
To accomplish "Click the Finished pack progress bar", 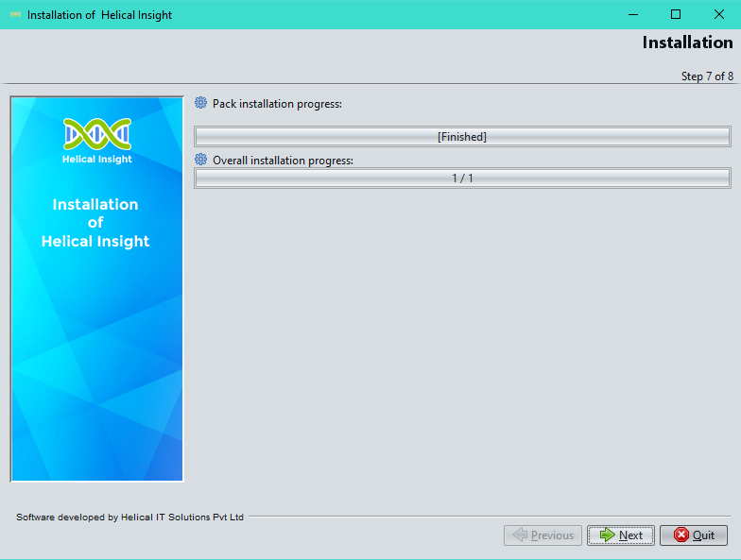I will [462, 136].
